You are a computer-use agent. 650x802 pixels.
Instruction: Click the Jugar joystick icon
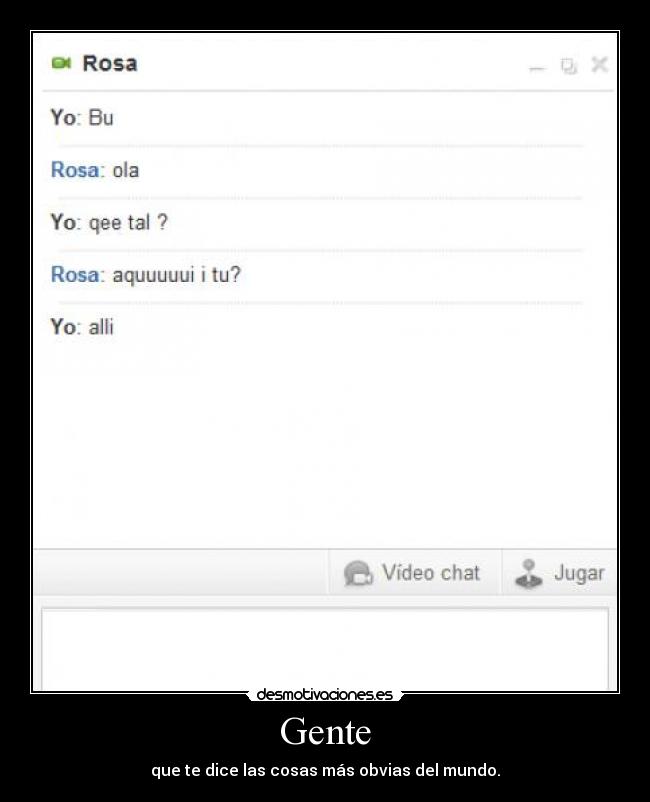[x=529, y=573]
